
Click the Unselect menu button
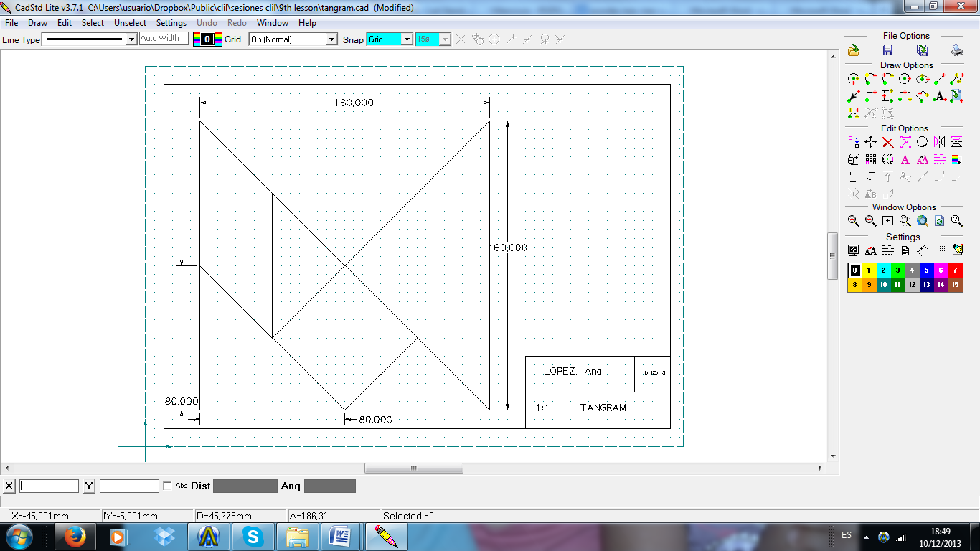click(130, 23)
